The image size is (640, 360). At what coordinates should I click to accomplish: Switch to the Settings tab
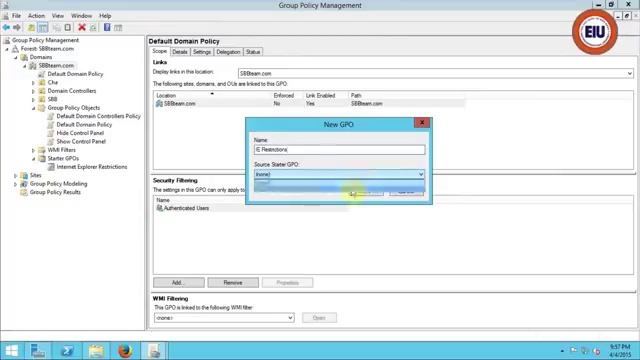[202, 52]
